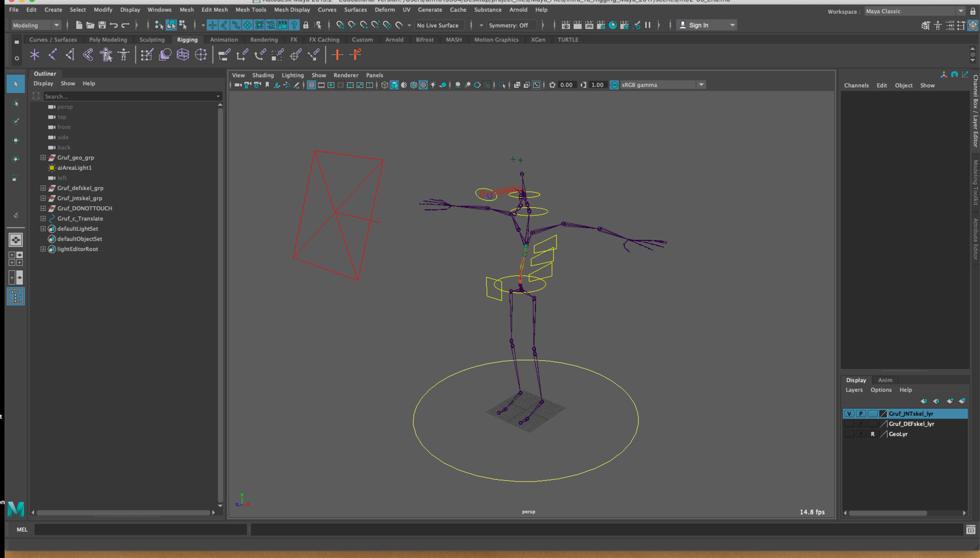Select the Create Joints tool
Image resolution: width=980 pixels, height=558 pixels.
point(34,55)
